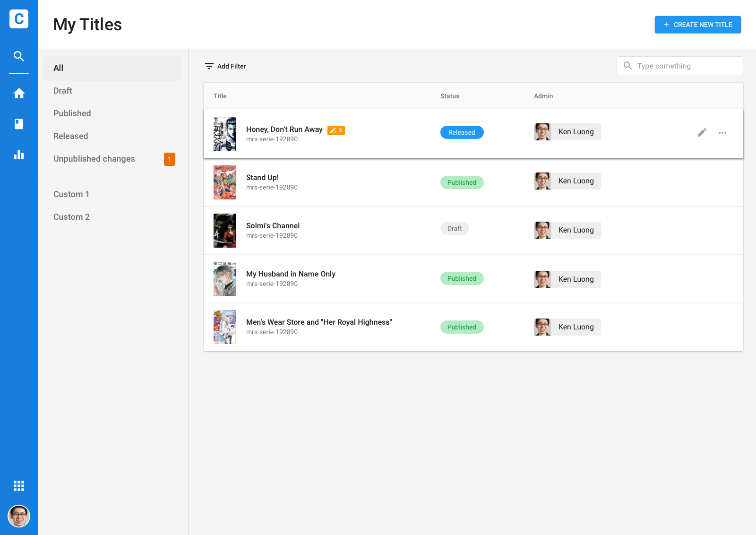
Task: Go to Home via the house icon
Action: click(19, 94)
